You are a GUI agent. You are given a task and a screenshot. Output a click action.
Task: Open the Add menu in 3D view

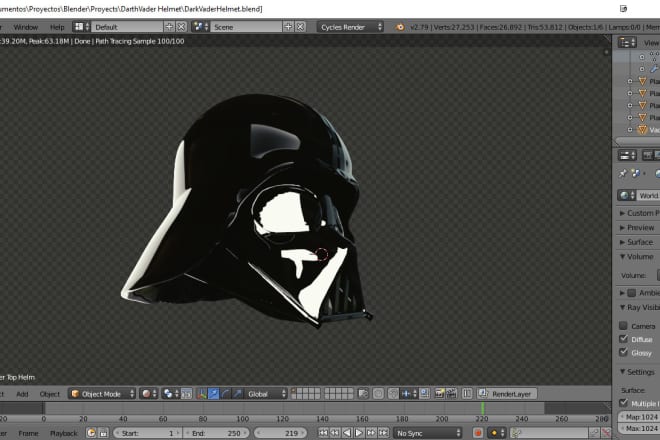tap(22, 394)
